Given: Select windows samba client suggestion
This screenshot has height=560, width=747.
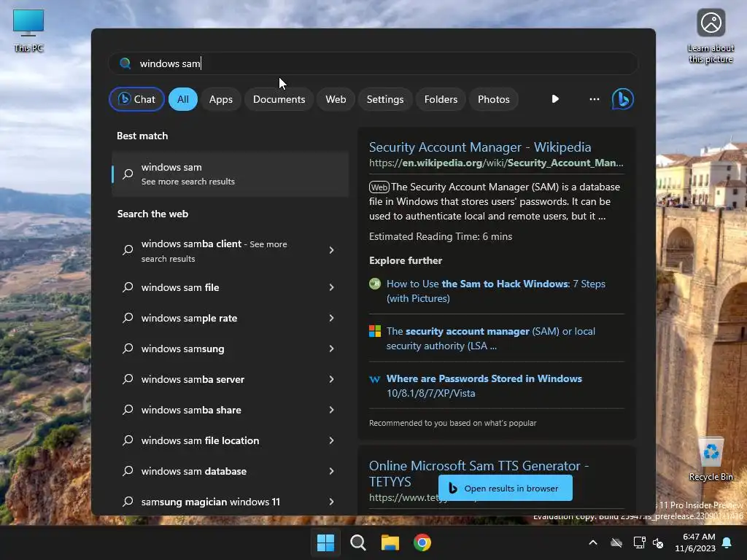Looking at the screenshot, I should [x=230, y=251].
